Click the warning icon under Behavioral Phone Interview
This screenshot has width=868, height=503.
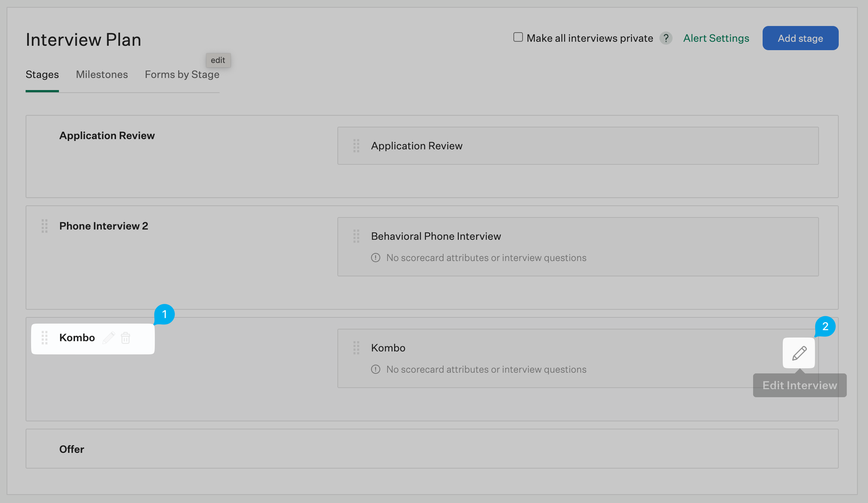click(376, 258)
